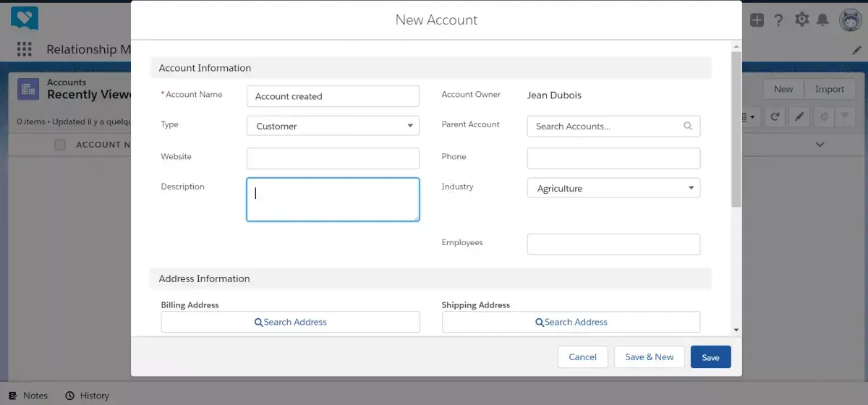Search Address under Shipping Address
The width and height of the screenshot is (868, 405).
click(x=571, y=322)
